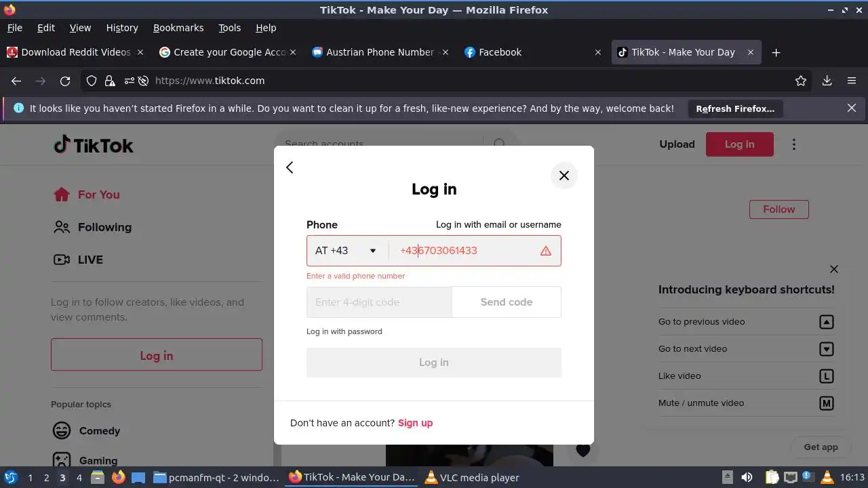Click the sidebar Log in button
868x488 pixels.
[x=157, y=354]
